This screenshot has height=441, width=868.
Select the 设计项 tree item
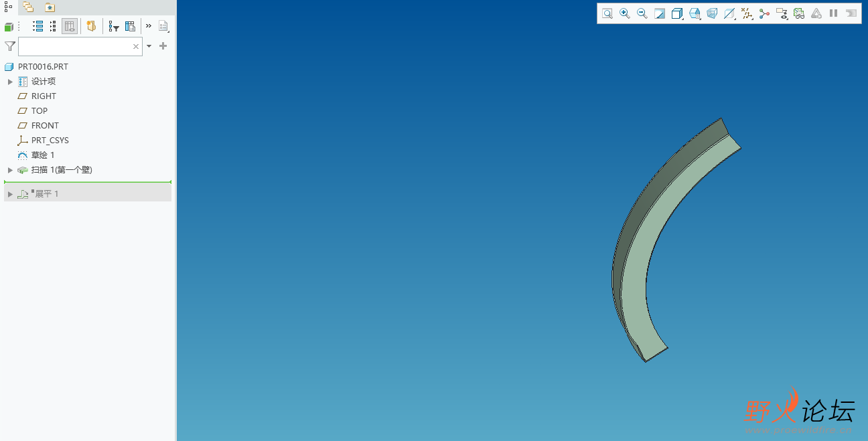click(x=44, y=82)
